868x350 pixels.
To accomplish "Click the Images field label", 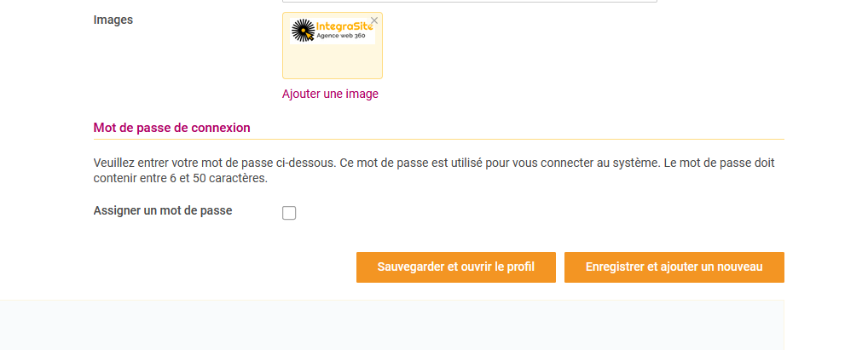I will click(x=113, y=20).
